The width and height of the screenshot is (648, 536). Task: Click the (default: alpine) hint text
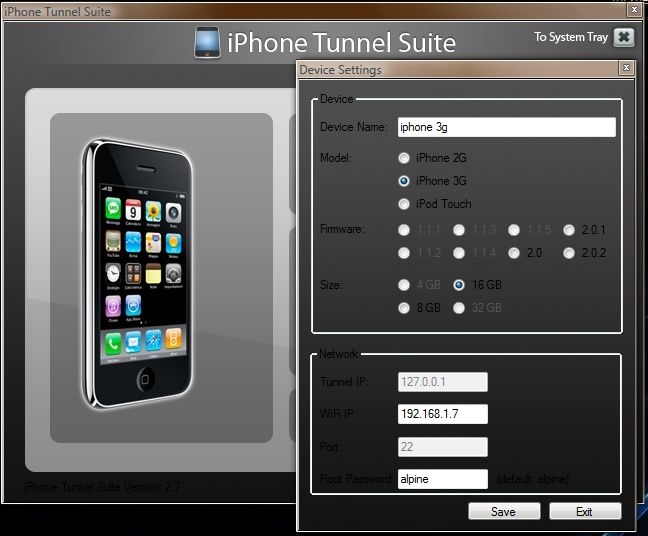(x=533, y=479)
